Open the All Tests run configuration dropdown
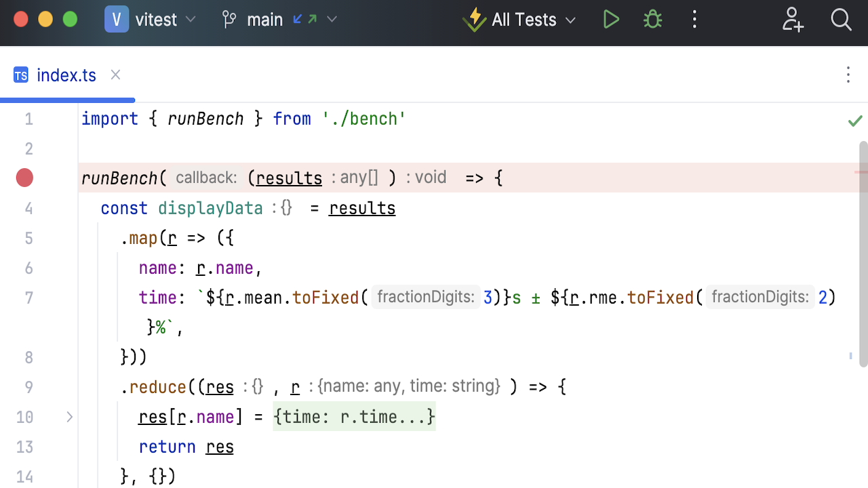Image resolution: width=868 pixels, height=488 pixels. 570,20
